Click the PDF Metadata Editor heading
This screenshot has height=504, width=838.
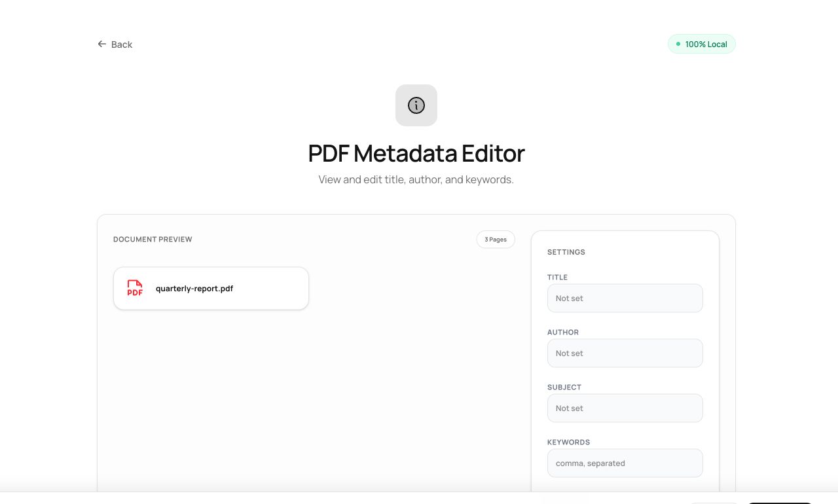(x=416, y=153)
